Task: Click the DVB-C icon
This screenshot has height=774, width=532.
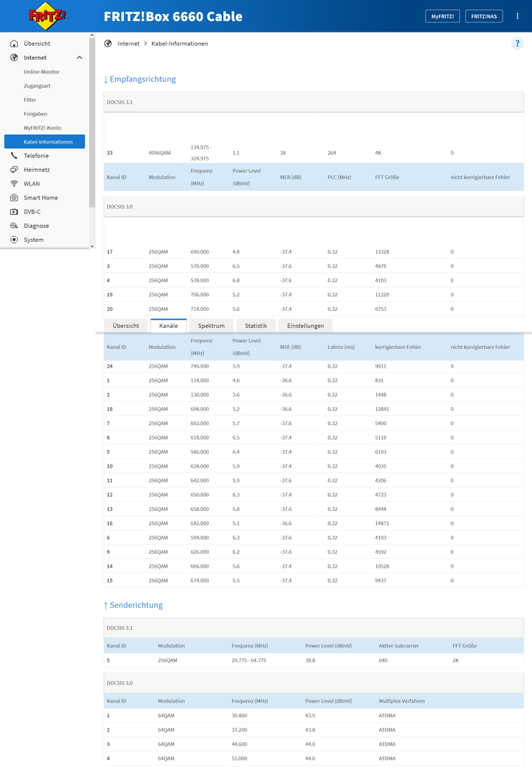Action: 14,212
